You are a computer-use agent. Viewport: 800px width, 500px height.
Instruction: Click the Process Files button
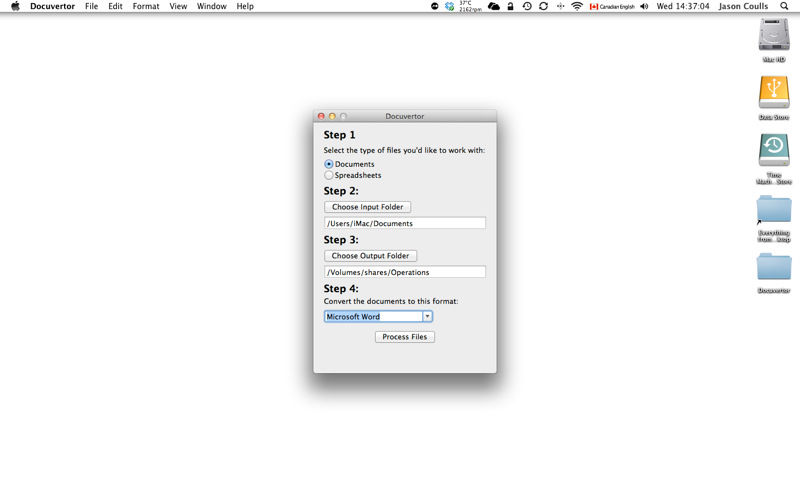pos(405,337)
